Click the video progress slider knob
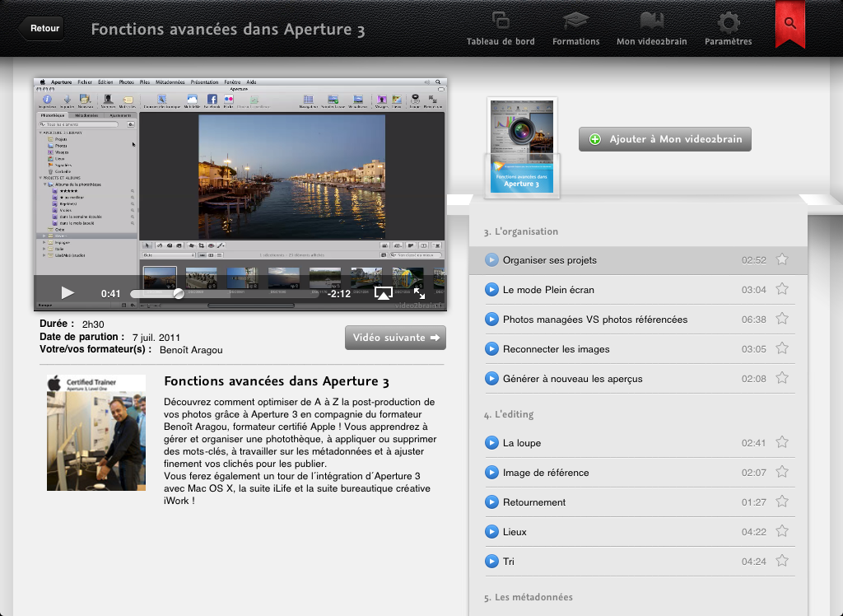The image size is (843, 616). [x=178, y=293]
